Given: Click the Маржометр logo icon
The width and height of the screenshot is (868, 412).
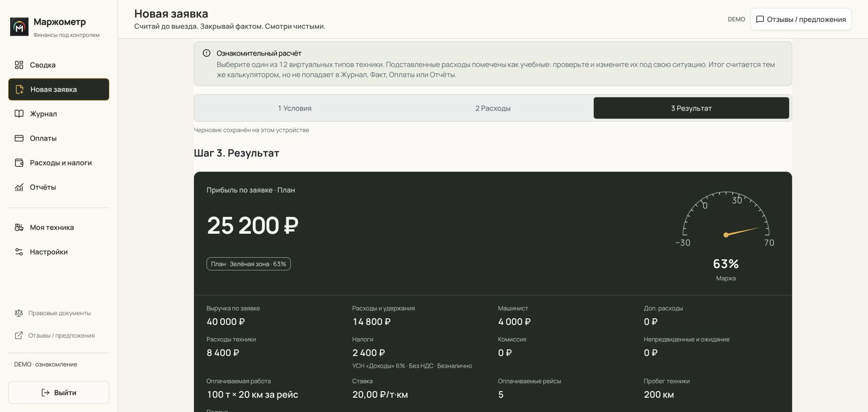Looking at the screenshot, I should (x=19, y=27).
